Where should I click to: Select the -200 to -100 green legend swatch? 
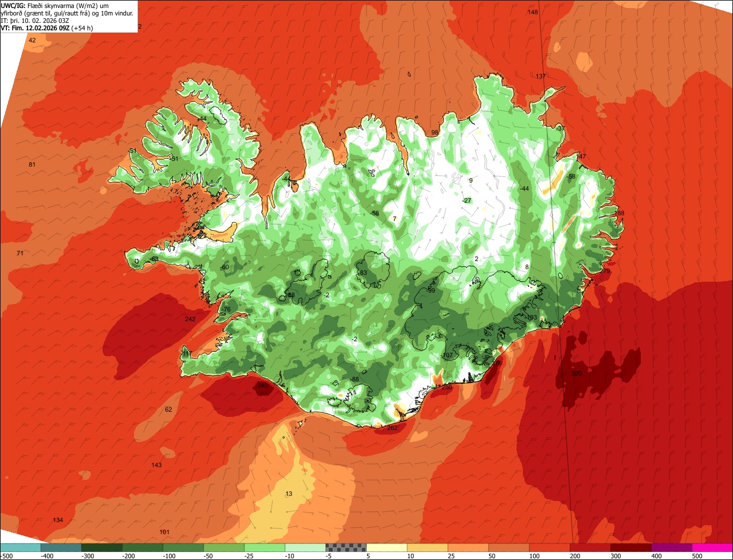tap(143, 547)
